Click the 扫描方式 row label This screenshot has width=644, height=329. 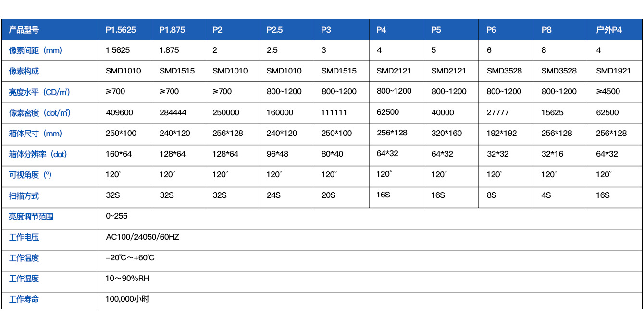tap(24, 196)
